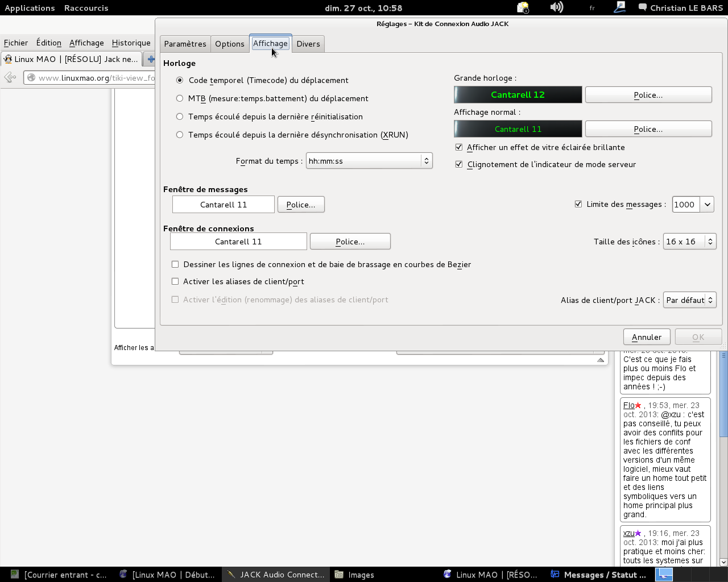This screenshot has width=728, height=582.
Task: Open the browser Historique menu
Action: tap(131, 43)
